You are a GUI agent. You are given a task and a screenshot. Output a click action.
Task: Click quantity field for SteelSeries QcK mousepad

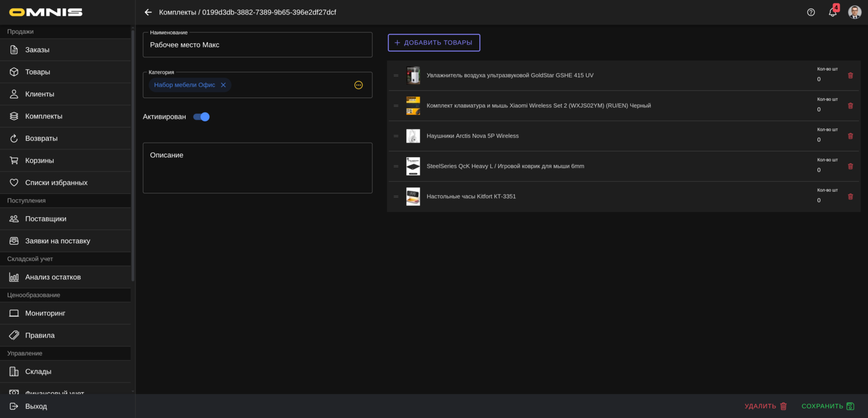[826, 170]
